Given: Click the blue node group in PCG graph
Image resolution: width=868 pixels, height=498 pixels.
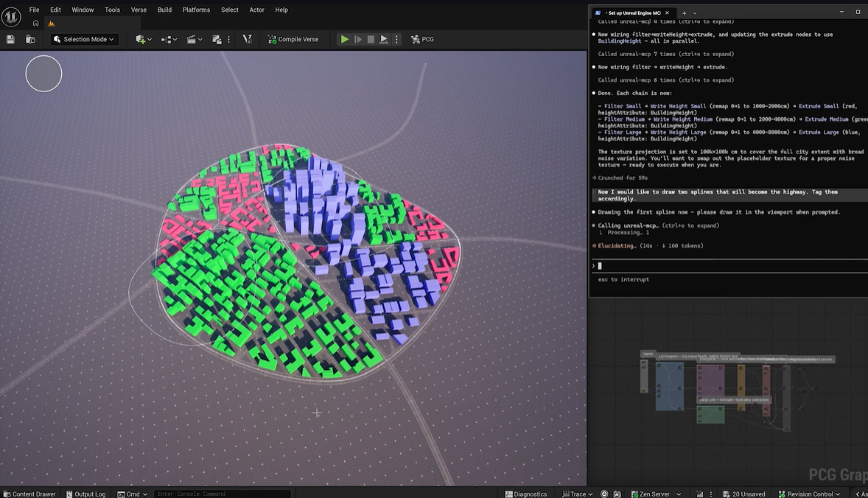Looking at the screenshot, I should [669, 386].
